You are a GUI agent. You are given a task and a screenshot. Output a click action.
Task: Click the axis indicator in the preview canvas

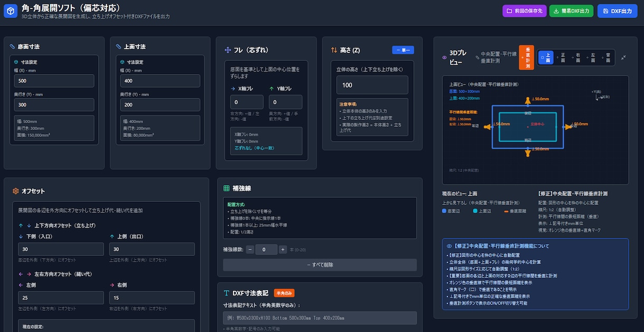tap(601, 95)
